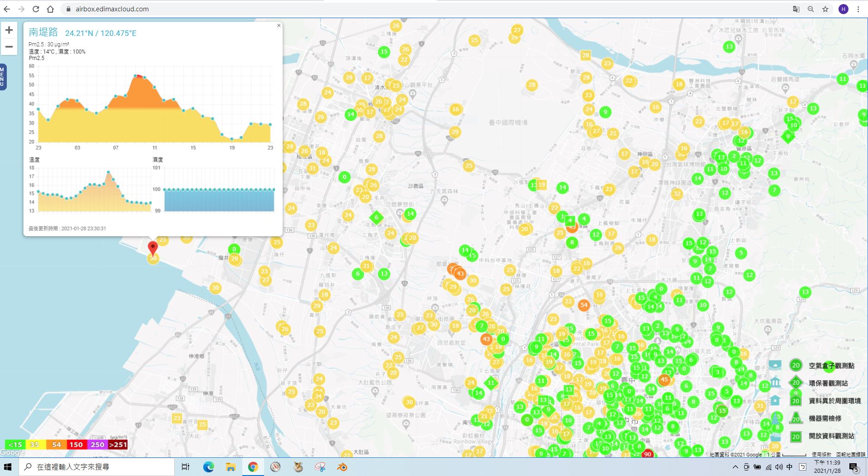Click the taskbar search box
Screen dimensions: 868x476
97,467
